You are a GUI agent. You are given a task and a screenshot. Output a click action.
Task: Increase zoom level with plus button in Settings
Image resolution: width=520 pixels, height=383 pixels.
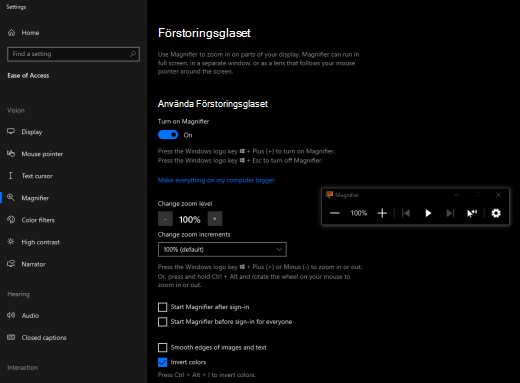[x=215, y=219]
